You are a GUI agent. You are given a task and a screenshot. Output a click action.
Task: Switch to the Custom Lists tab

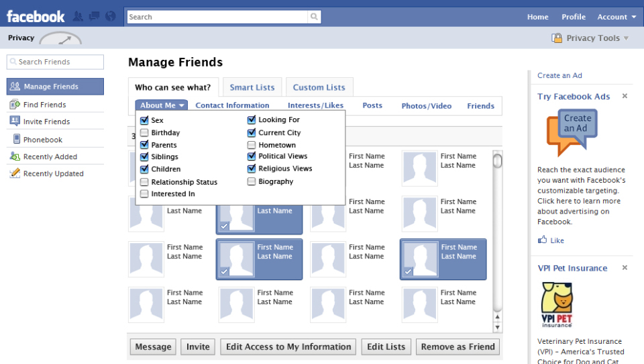click(319, 87)
